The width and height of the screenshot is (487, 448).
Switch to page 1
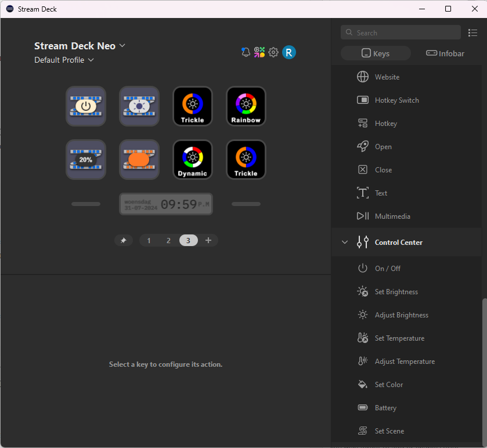149,241
